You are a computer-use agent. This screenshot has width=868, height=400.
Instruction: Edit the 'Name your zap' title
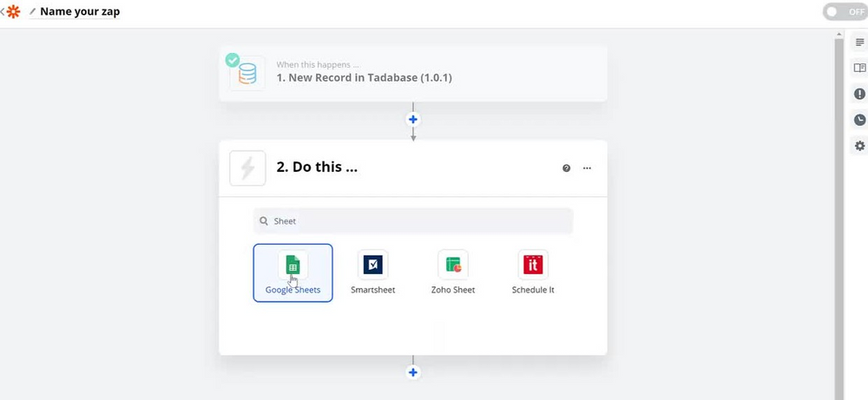pyautogui.click(x=80, y=11)
